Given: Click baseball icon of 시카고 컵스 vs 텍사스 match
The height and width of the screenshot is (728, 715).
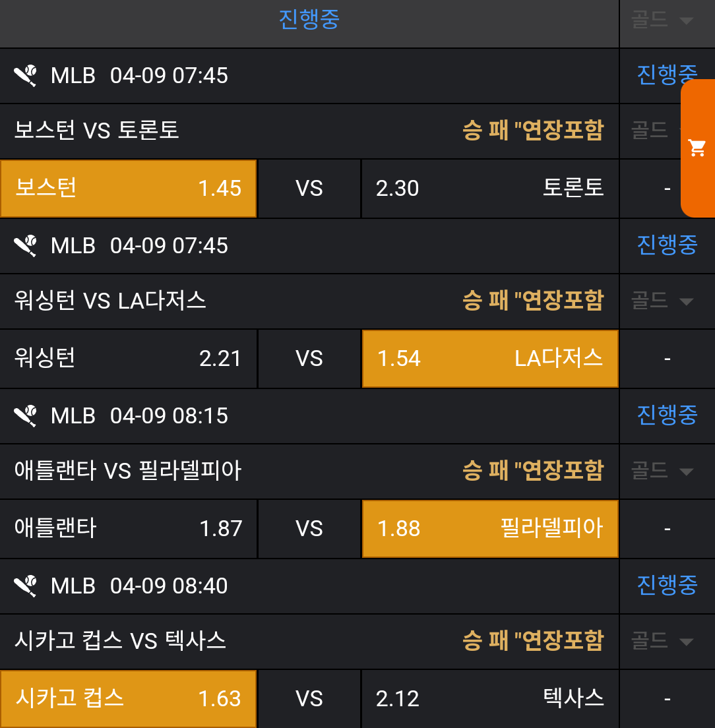Looking at the screenshot, I should tap(26, 586).
